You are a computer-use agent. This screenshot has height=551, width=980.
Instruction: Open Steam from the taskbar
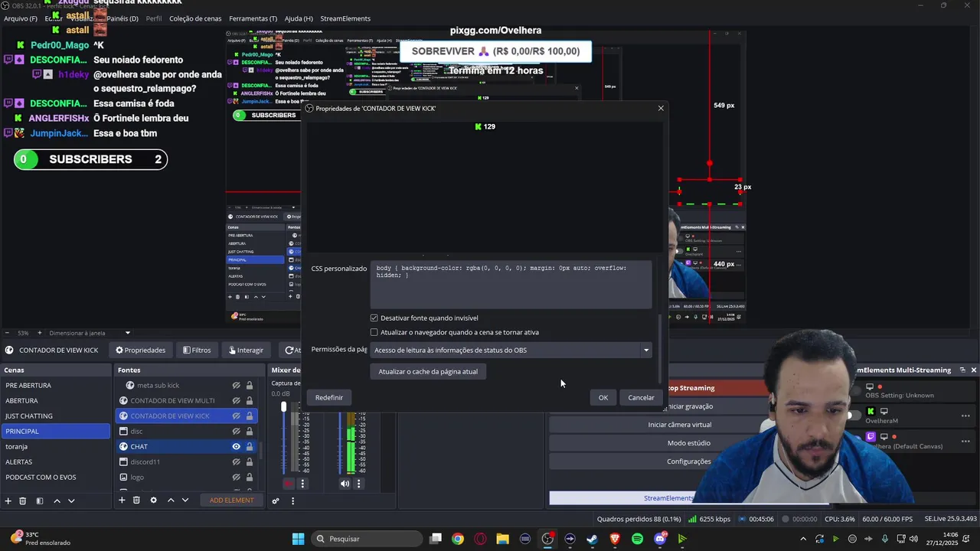(592, 539)
